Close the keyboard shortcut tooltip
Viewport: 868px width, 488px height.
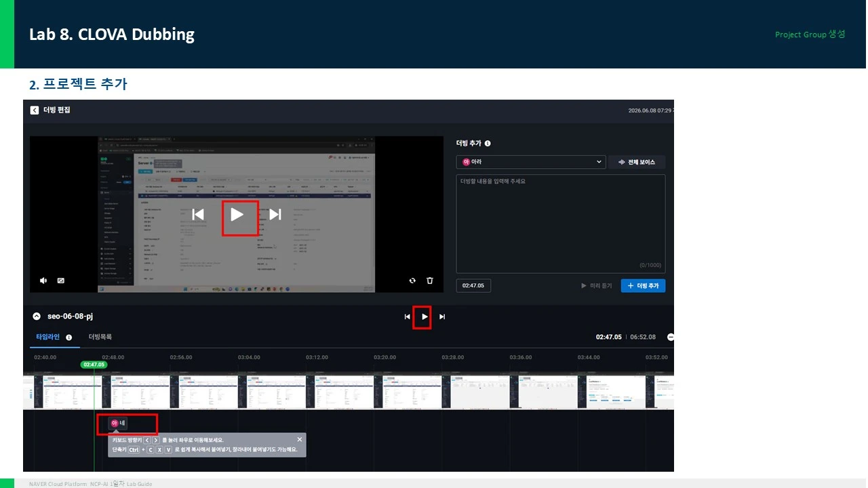click(300, 439)
